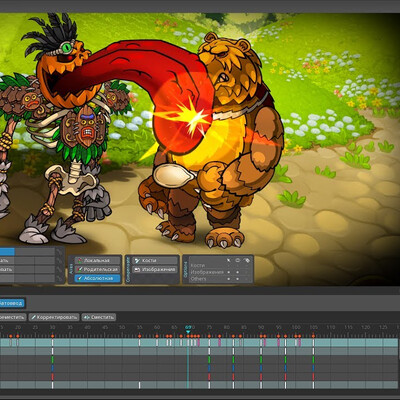Viewport: 400px width, 400px height.
Task: Toggle the blue Автоввод button
Action: tap(12, 303)
